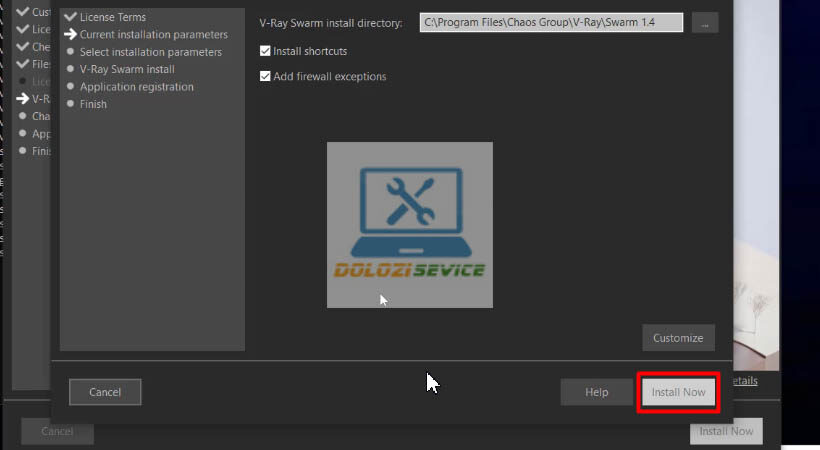The width and height of the screenshot is (820, 450).
Task: Select the V-Ray Swarm install step
Action: (127, 69)
